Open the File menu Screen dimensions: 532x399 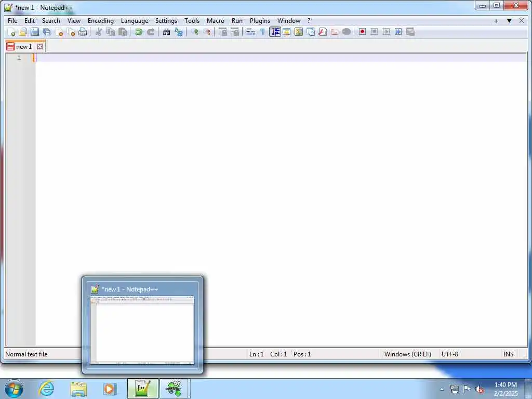pos(12,21)
